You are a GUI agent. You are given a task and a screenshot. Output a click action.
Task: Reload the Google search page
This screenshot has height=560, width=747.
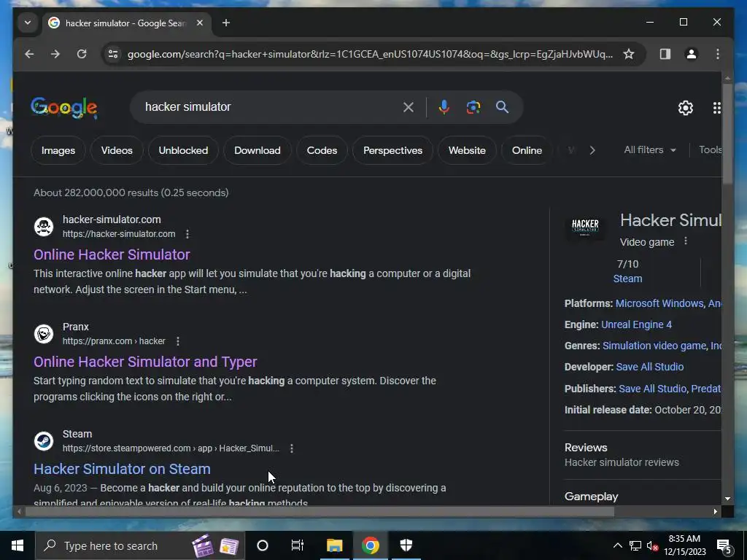pyautogui.click(x=82, y=54)
